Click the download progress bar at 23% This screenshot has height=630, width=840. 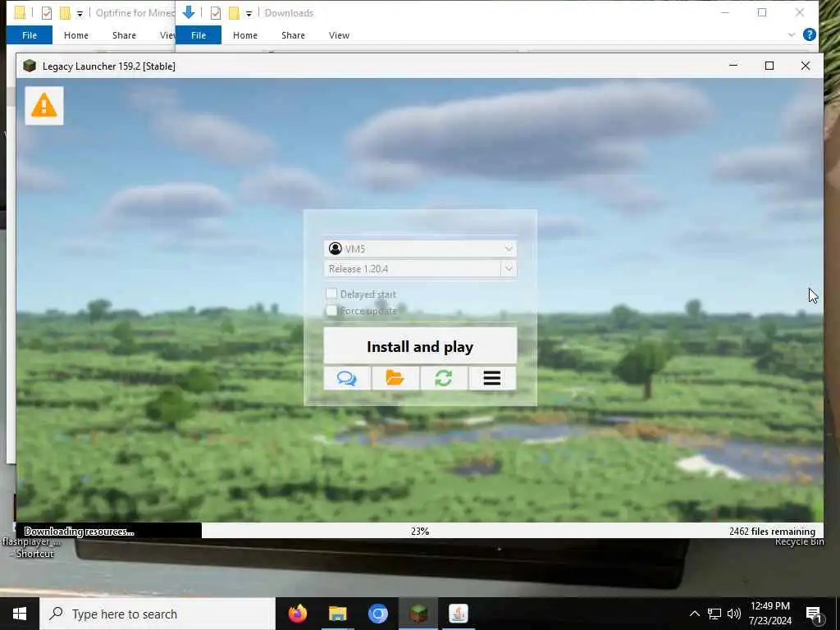pyautogui.click(x=420, y=531)
